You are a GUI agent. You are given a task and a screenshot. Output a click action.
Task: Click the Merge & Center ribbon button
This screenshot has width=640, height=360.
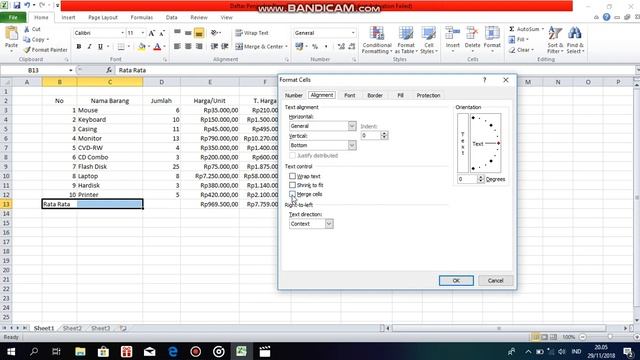coord(261,47)
